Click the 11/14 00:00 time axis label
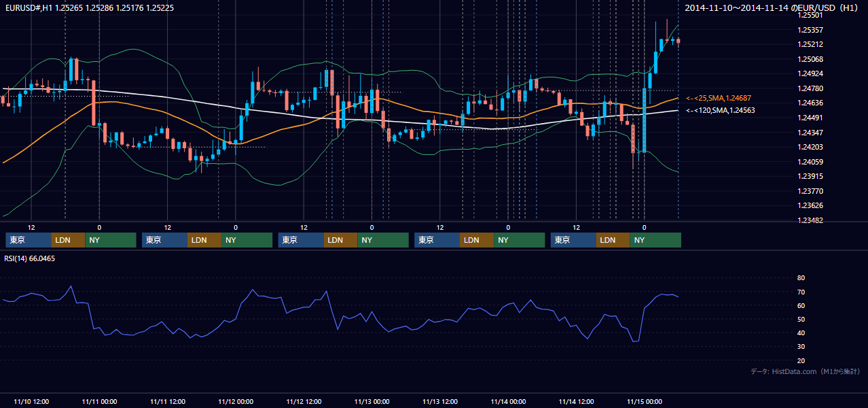Image resolution: width=868 pixels, height=408 pixels. [508, 401]
